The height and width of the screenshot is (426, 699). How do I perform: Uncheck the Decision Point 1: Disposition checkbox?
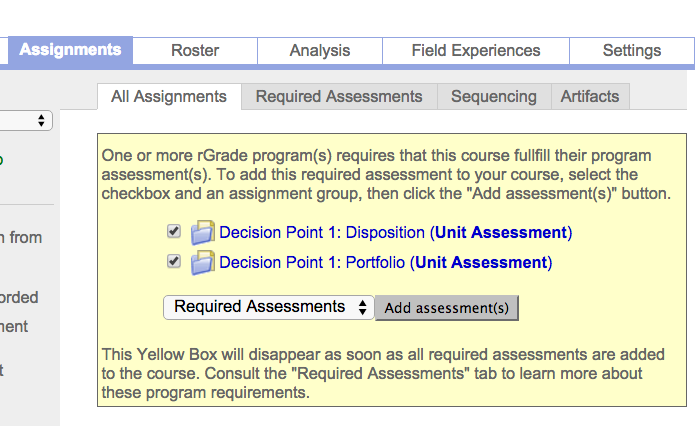174,231
